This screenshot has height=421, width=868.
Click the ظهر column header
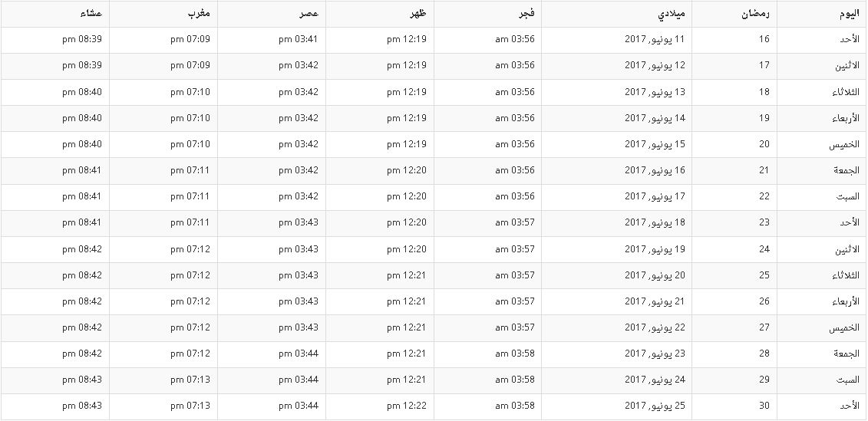point(417,14)
